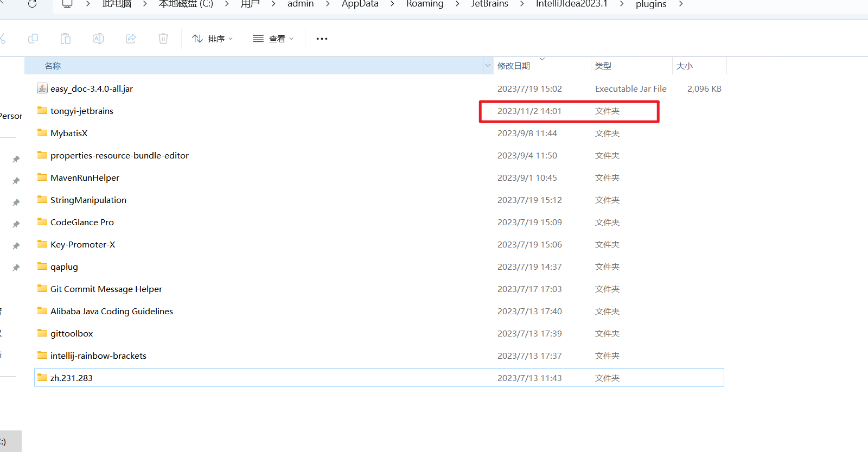Select the zh.231.283 folder icon
The height and width of the screenshot is (476, 868).
pyautogui.click(x=42, y=377)
